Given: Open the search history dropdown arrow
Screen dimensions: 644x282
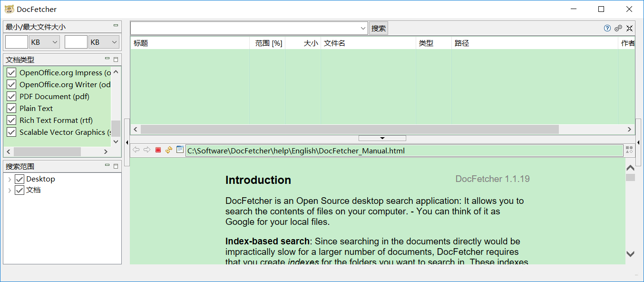Looking at the screenshot, I should (363, 28).
